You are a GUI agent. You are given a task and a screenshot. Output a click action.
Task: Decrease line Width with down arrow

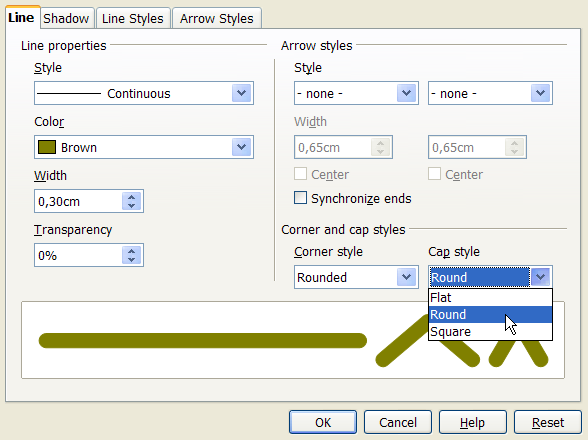click(x=131, y=206)
